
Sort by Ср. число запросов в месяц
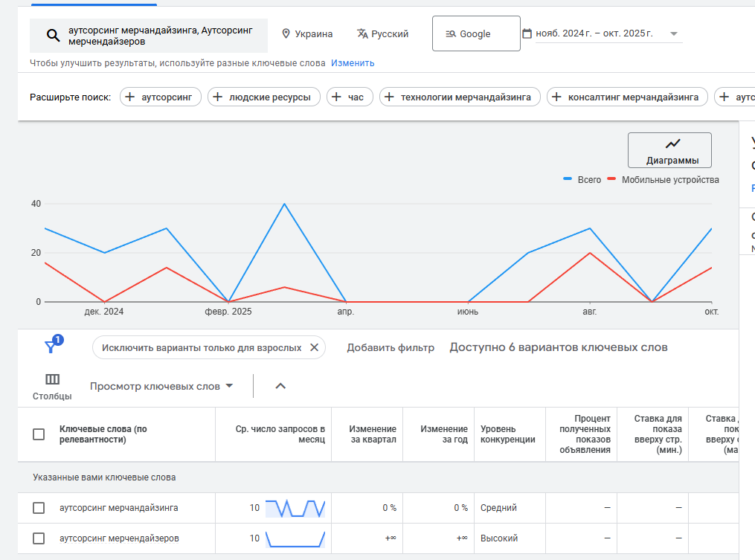click(x=280, y=434)
